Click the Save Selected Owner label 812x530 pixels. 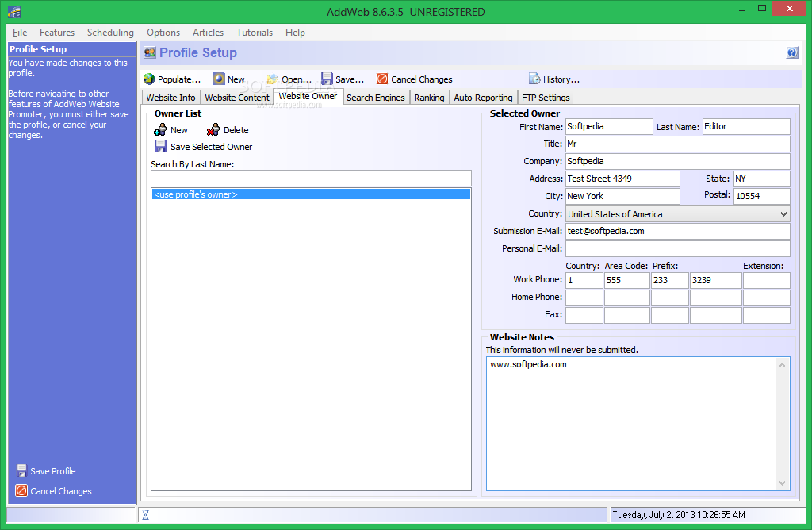point(211,147)
